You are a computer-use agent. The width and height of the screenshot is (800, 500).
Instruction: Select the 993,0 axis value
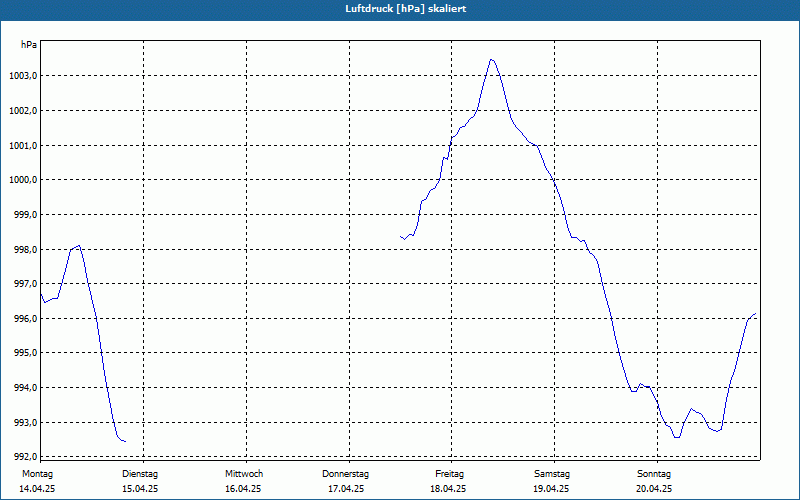point(25,423)
